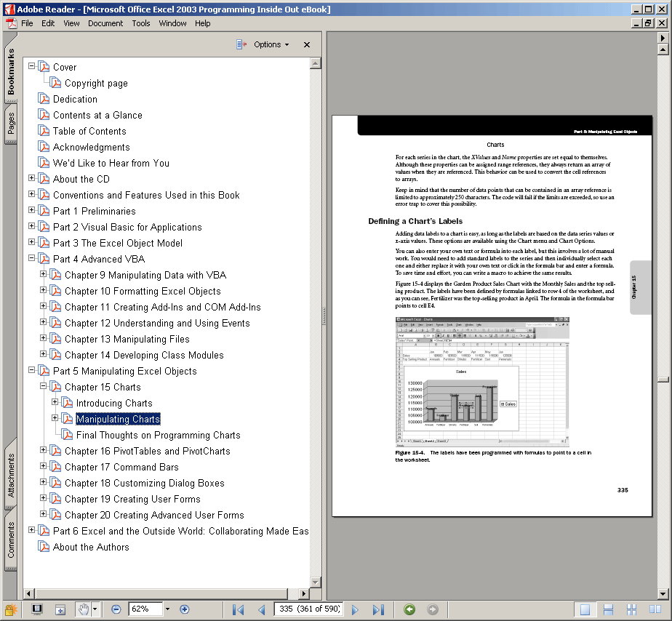Click the zoom in plus button
Screen dimensions: 672x621
184,609
